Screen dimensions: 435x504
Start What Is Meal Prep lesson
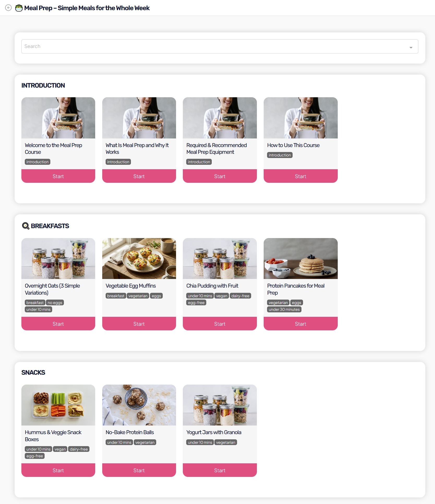click(x=139, y=176)
